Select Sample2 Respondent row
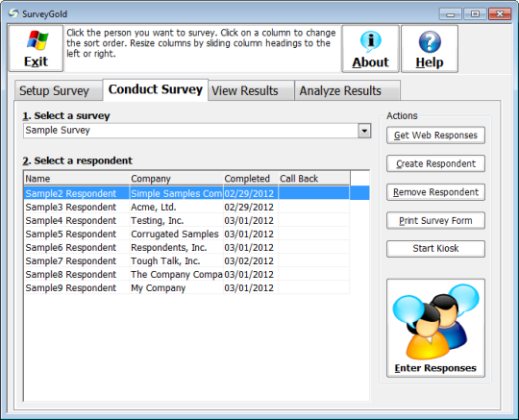Image resolution: width=519 pixels, height=420 pixels. pos(197,193)
